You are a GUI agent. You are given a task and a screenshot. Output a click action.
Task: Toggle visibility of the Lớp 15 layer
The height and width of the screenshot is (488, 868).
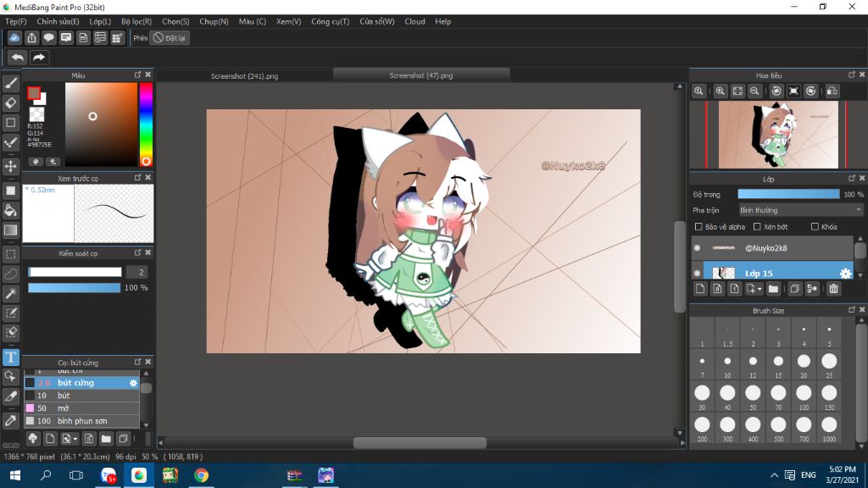click(x=697, y=273)
